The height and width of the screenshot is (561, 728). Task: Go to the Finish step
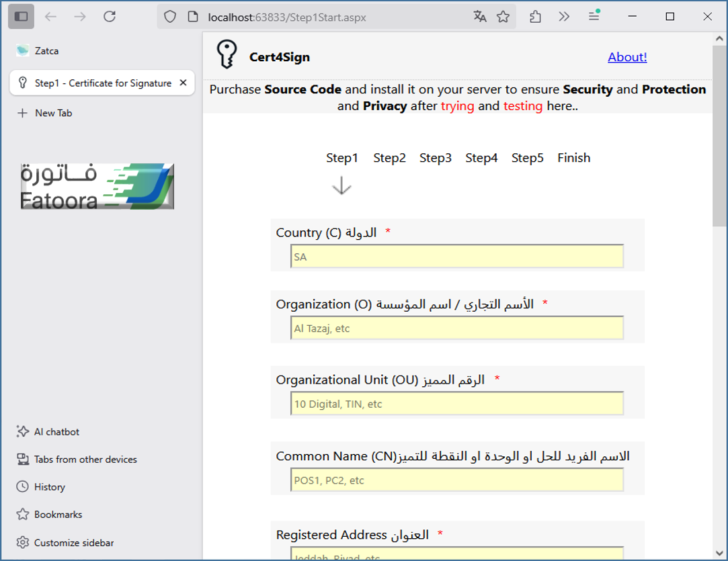tap(573, 158)
